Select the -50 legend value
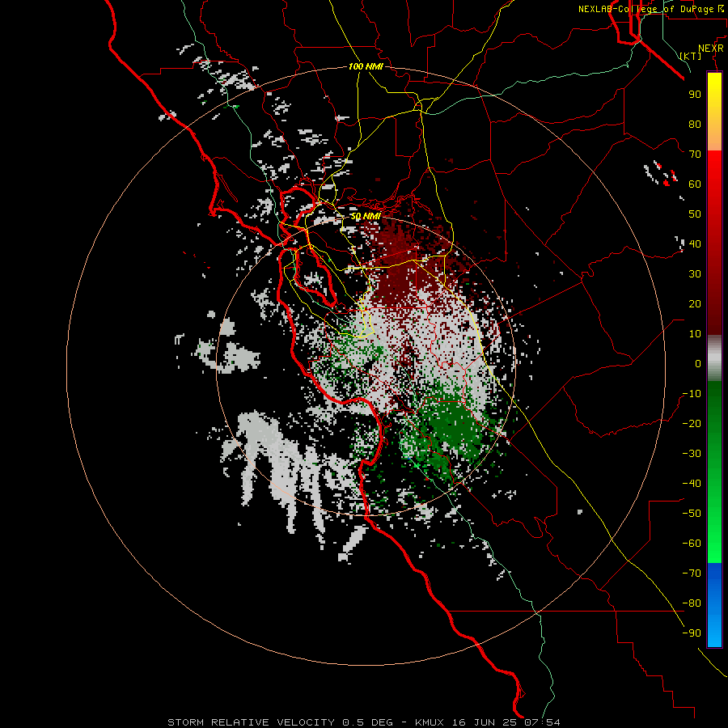Viewport: 728px width, 728px height. click(x=692, y=514)
